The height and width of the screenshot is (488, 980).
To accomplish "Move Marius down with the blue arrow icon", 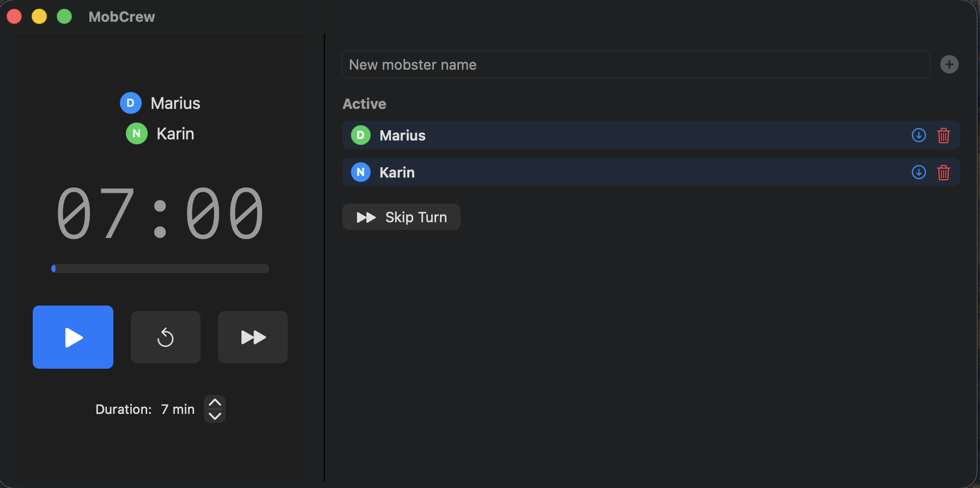I will pos(918,135).
